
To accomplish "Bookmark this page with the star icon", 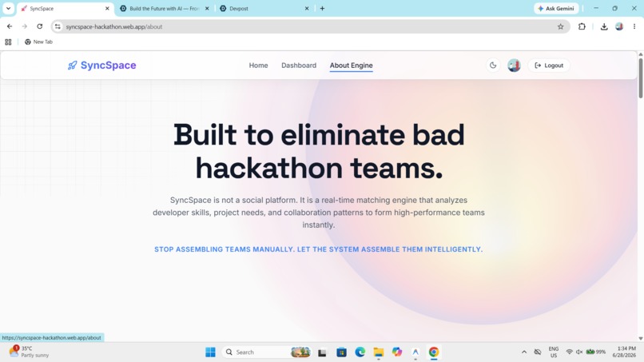I will tap(561, 26).
